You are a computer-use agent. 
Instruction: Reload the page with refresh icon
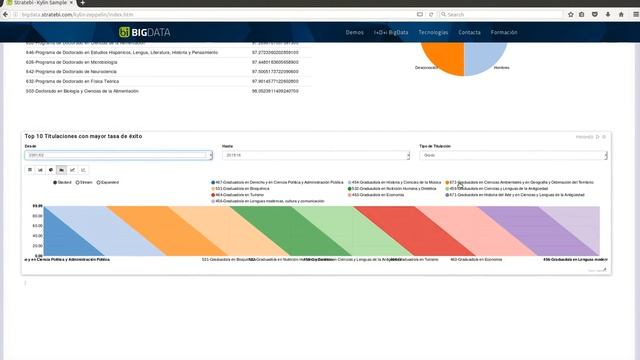[431, 14]
